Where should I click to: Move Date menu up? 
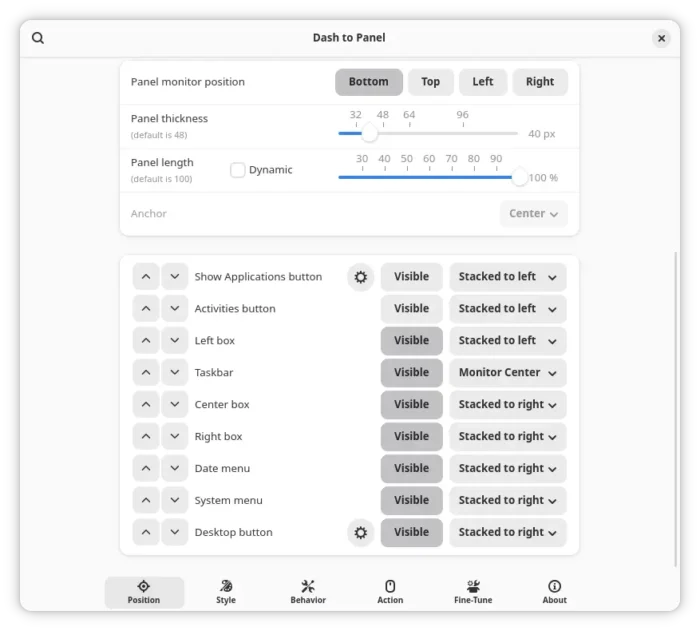pos(146,468)
